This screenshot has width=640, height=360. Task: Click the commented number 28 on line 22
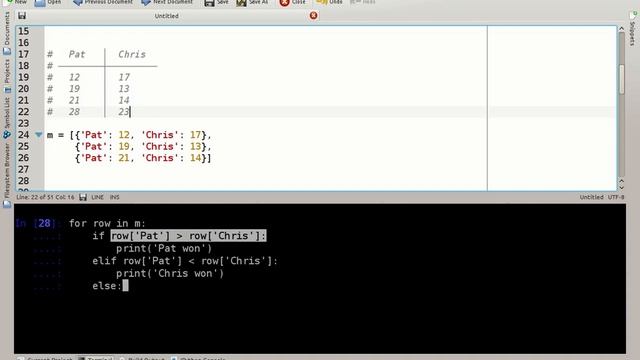click(x=74, y=112)
